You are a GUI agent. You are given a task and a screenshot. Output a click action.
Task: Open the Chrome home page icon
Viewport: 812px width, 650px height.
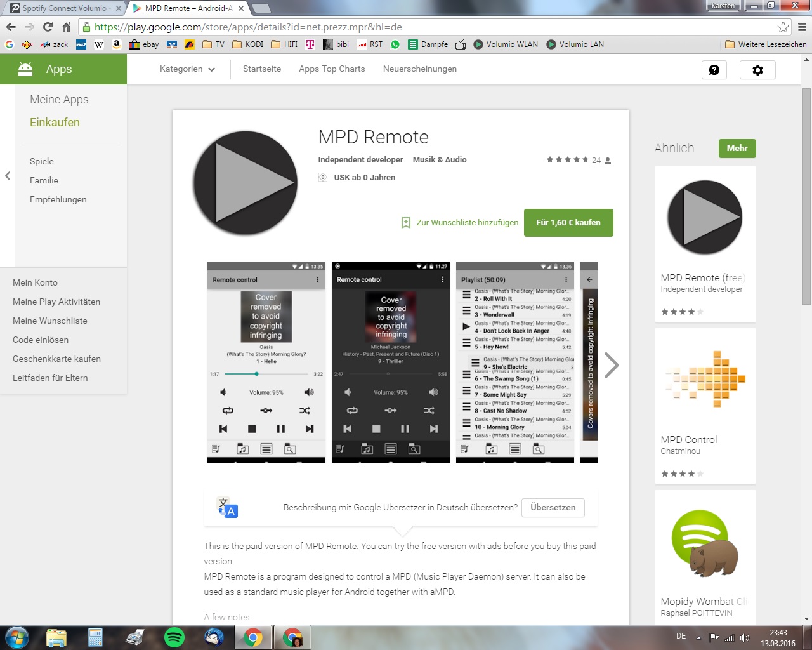pos(66,27)
